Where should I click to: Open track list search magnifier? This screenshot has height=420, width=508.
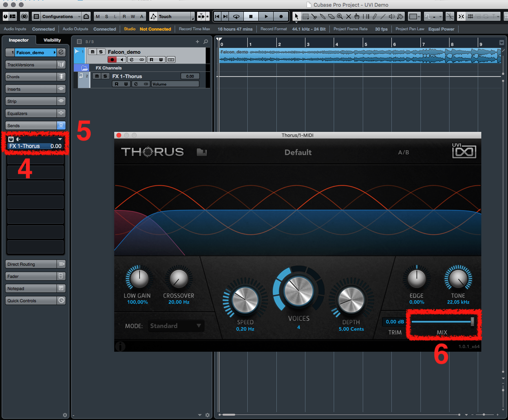tap(206, 41)
